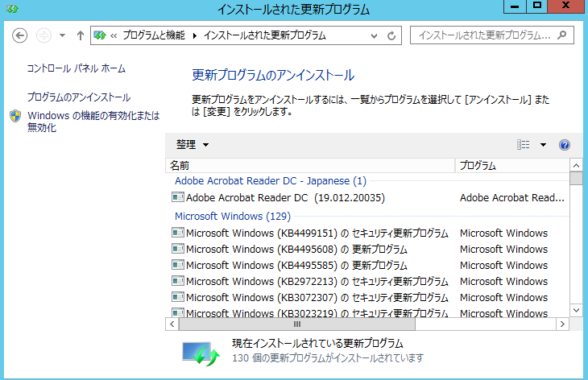Select Adobe Acrobat Reader DC (19.012.20035) entry

tap(285, 197)
